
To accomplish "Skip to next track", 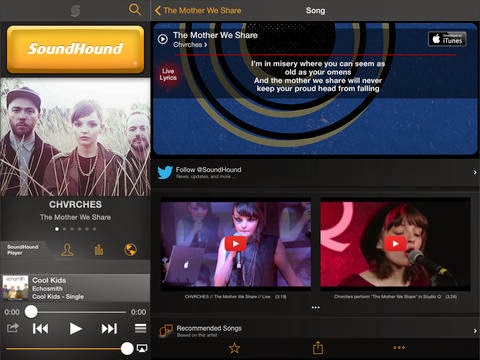I will (109, 329).
